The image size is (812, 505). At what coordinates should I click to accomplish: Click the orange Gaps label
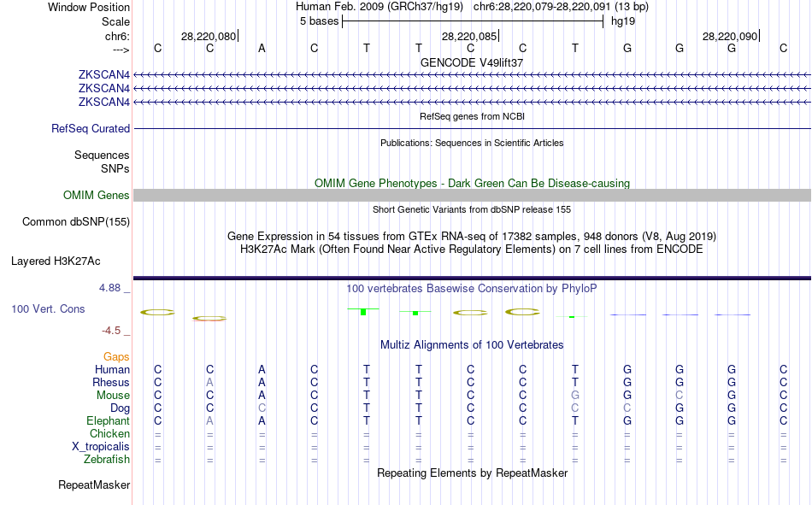[x=116, y=356]
